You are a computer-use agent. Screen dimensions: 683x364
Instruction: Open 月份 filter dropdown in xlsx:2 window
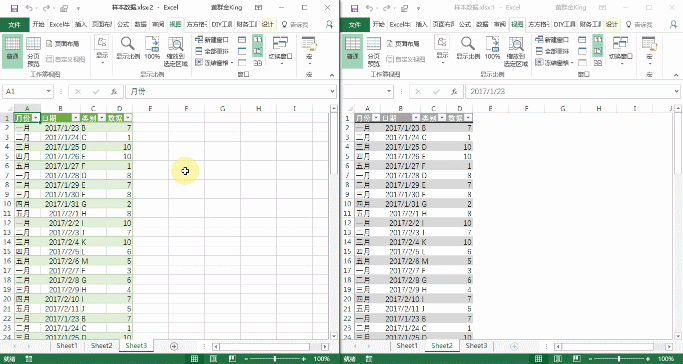click(x=36, y=118)
